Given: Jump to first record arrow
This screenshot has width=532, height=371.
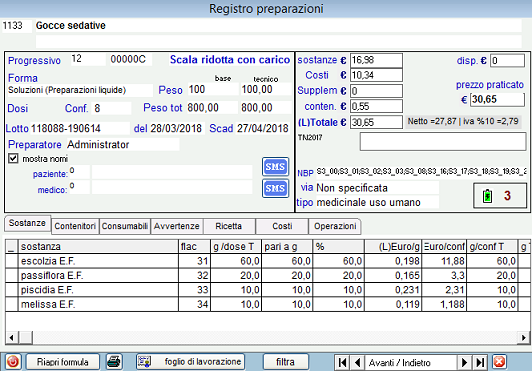Looking at the screenshot, I should click(x=342, y=363).
